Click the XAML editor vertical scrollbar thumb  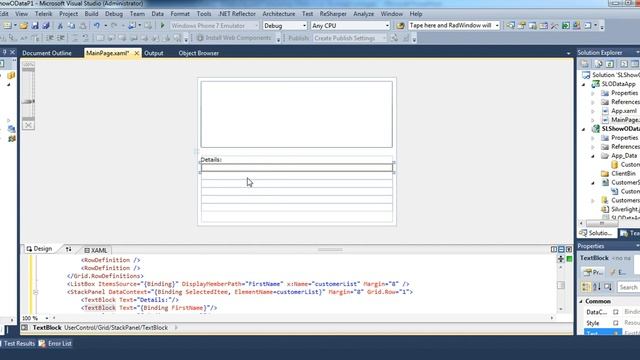pyautogui.click(x=561, y=285)
